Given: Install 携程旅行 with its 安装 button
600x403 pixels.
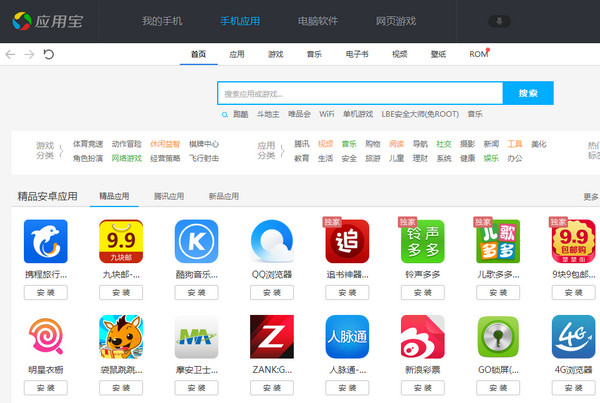Looking at the screenshot, I should [46, 292].
